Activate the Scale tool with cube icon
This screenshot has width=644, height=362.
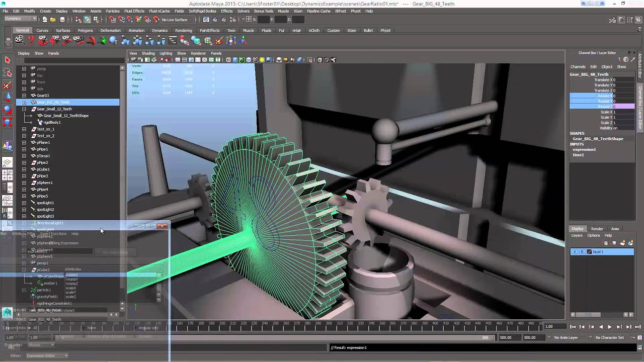pyautogui.click(x=7, y=122)
